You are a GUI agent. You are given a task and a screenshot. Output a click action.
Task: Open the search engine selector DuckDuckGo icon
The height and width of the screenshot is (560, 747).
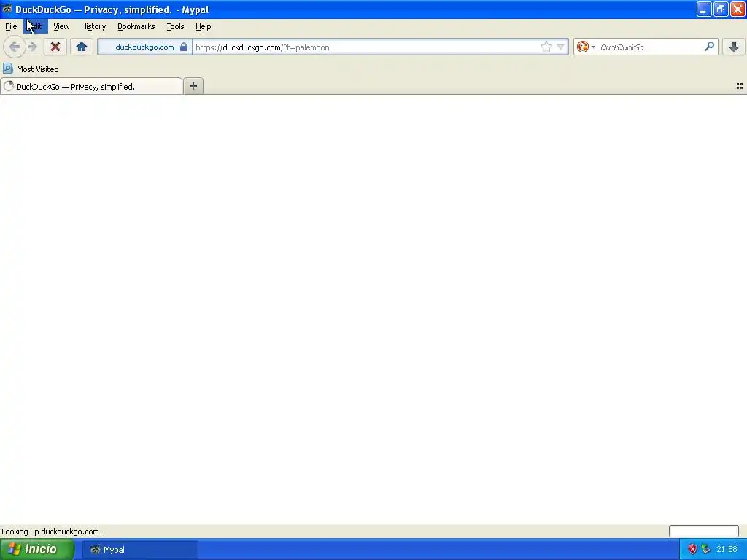582,47
